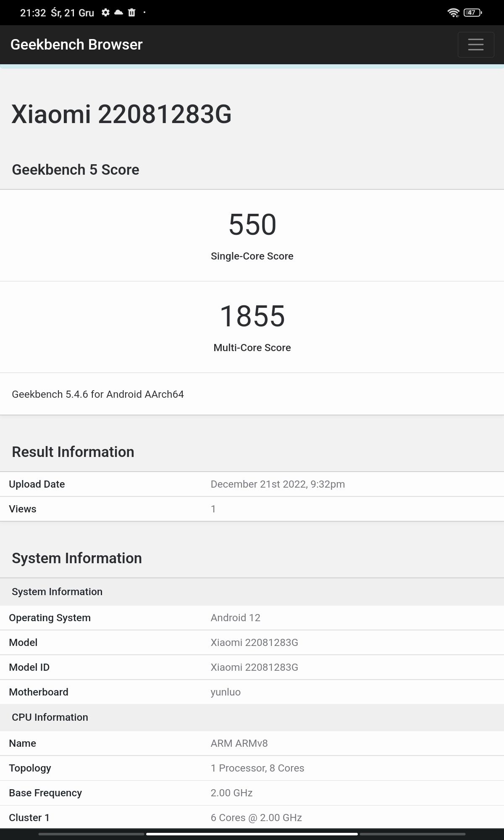Tap the bottom navigation gesture bar
The height and width of the screenshot is (840, 504).
(252, 834)
